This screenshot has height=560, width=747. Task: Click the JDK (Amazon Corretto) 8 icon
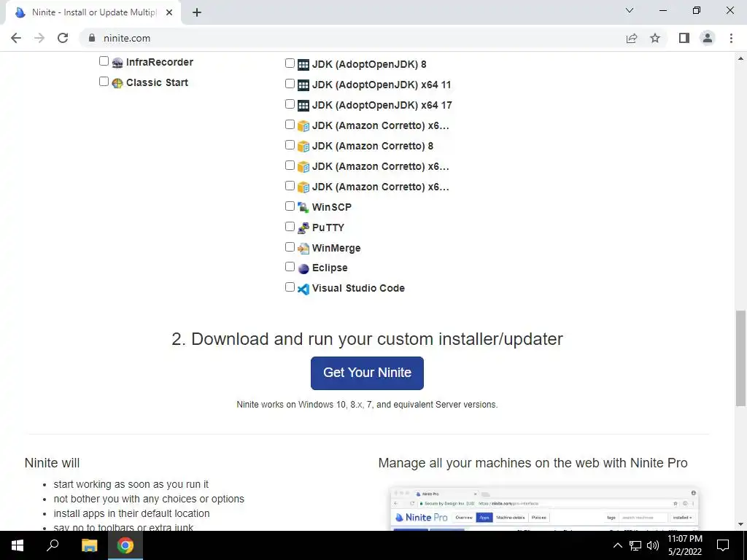[x=303, y=146]
